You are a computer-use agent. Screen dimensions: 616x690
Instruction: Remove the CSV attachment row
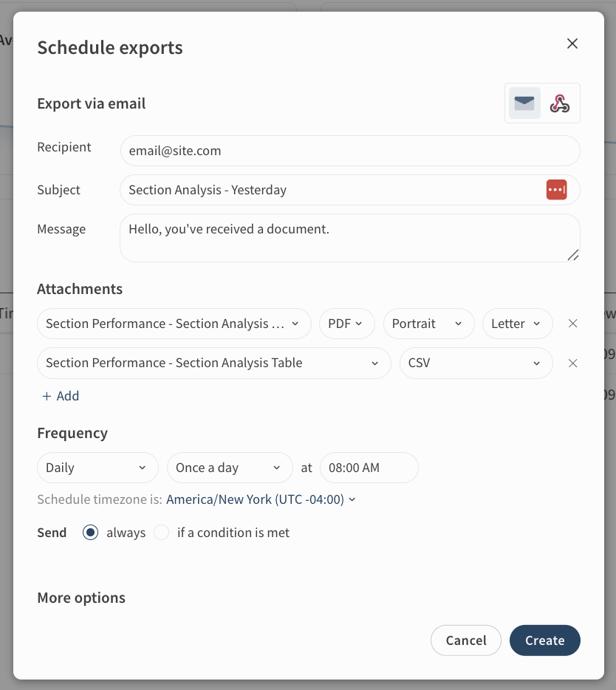pos(572,363)
